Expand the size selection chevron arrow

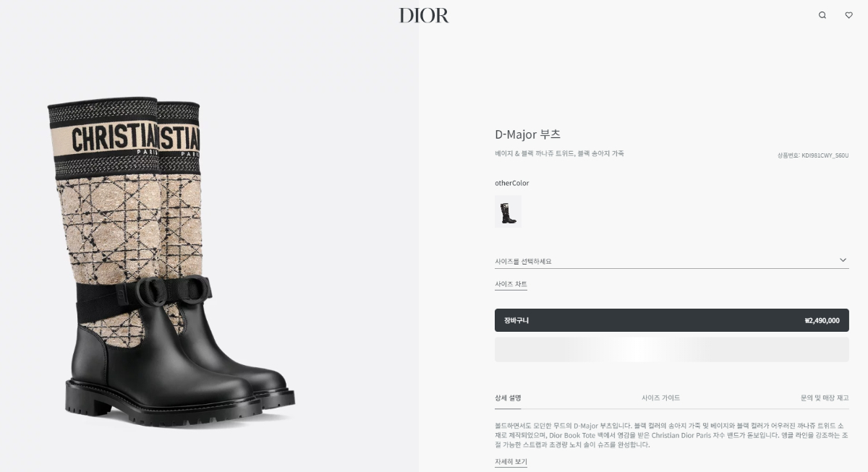click(843, 260)
